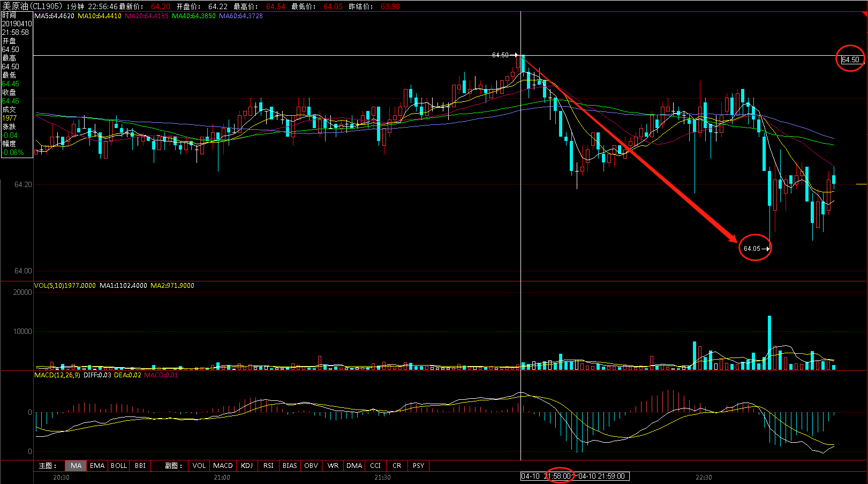Click the 64.05 low price marker
Viewport: 868px width, 484px height.
pos(752,249)
